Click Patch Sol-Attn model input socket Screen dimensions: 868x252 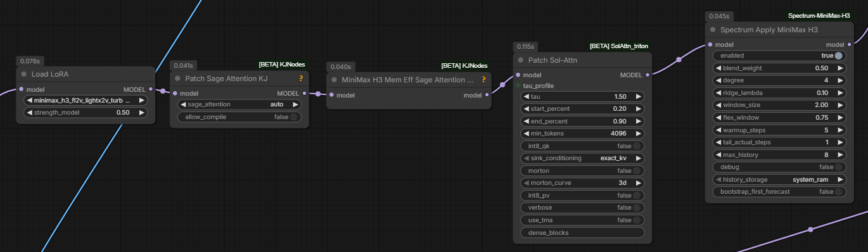[518, 75]
